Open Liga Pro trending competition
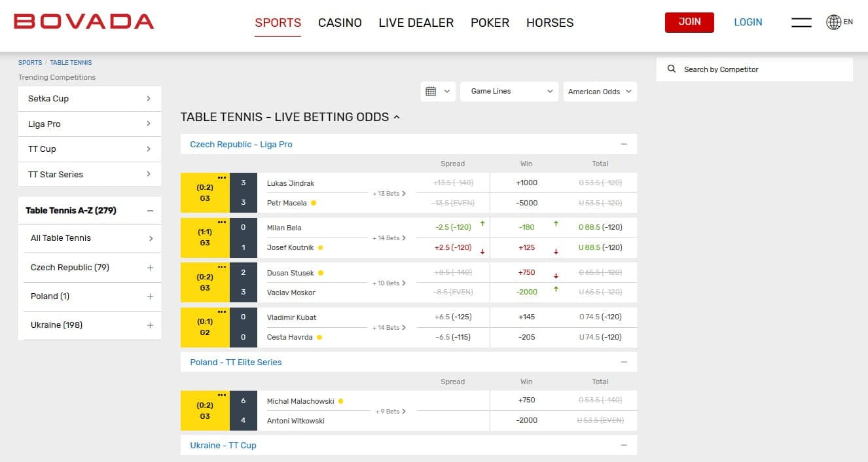Screen dimensions: 868x462 90,124
